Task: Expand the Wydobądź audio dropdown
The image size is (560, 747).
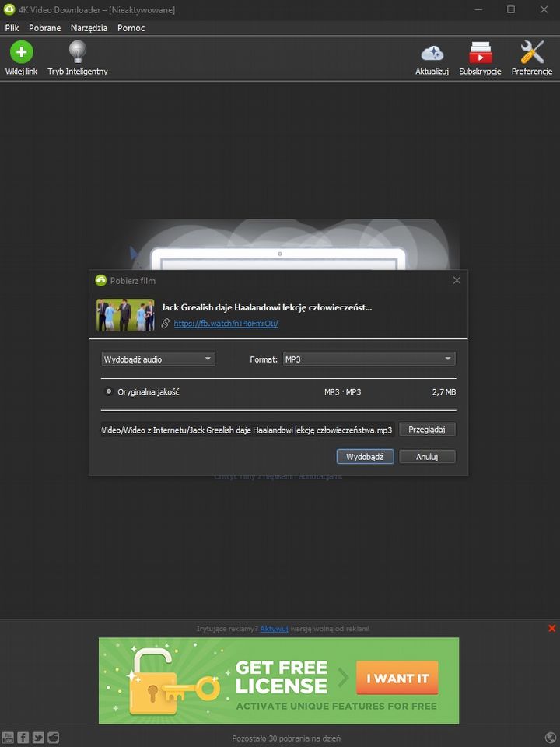Action: [x=158, y=359]
